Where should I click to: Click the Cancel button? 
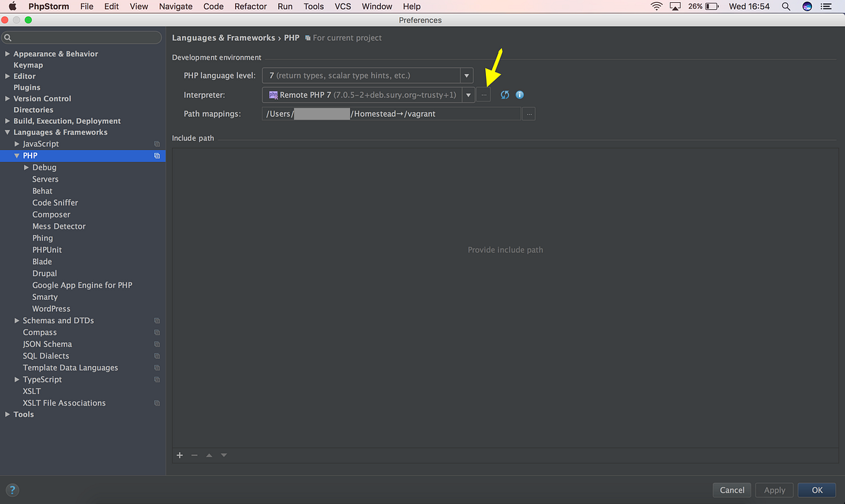click(x=732, y=490)
